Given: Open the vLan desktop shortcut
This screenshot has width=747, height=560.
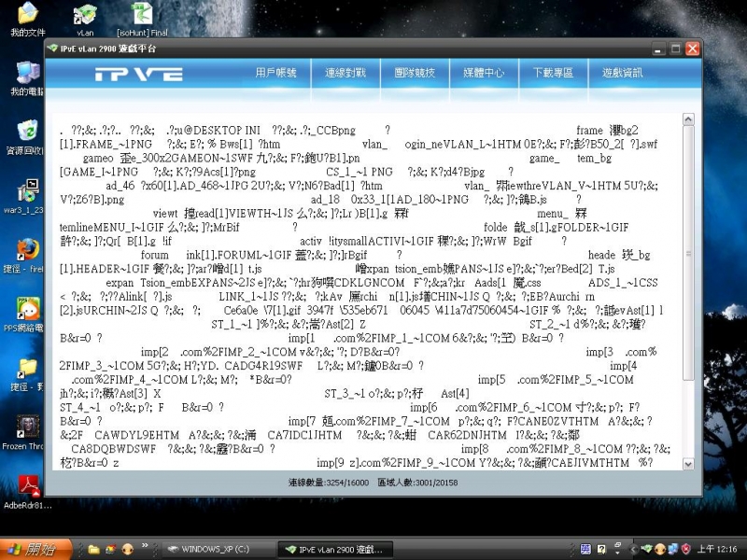Looking at the screenshot, I should tap(84, 17).
